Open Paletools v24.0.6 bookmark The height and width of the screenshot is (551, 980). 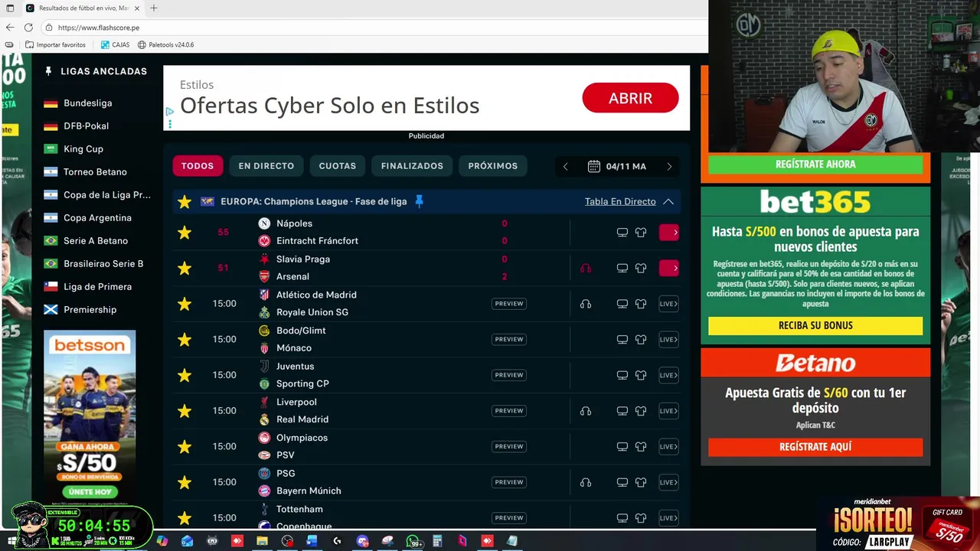coord(165,45)
